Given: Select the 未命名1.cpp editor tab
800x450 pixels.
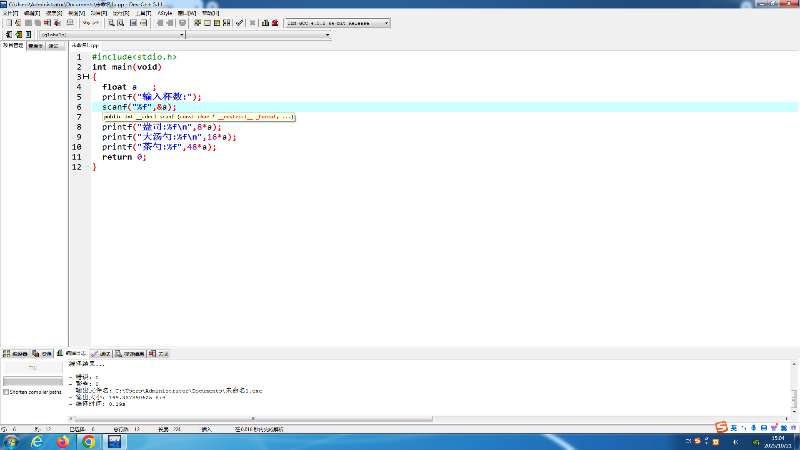Looking at the screenshot, I should pyautogui.click(x=85, y=45).
